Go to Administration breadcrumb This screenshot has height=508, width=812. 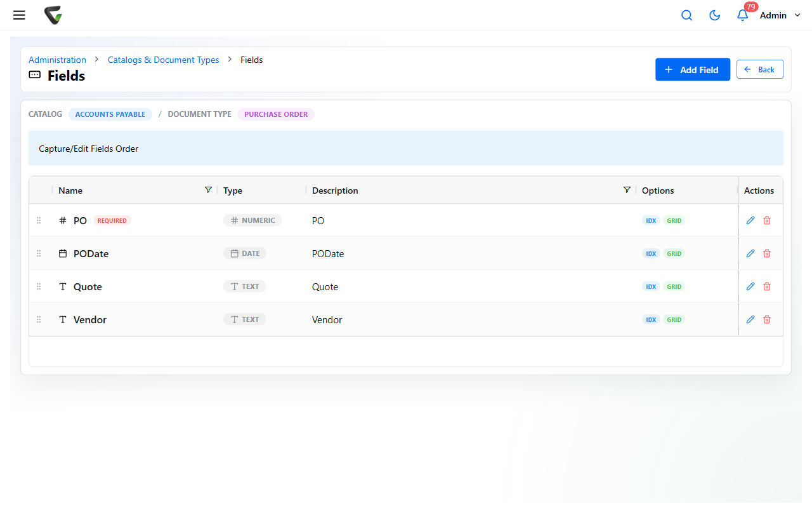(57, 60)
